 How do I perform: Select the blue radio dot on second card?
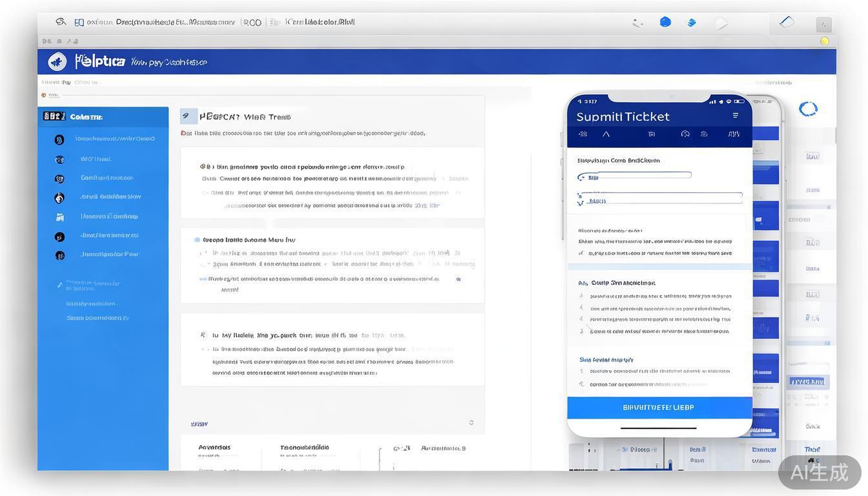[198, 240]
